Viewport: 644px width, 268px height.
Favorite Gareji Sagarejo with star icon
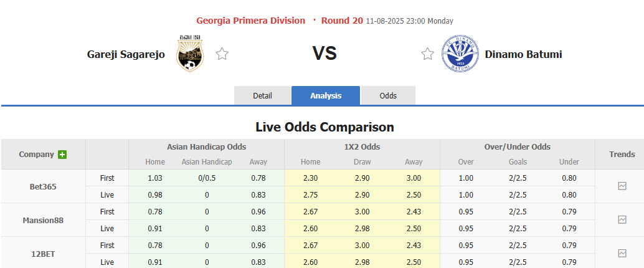click(x=222, y=54)
